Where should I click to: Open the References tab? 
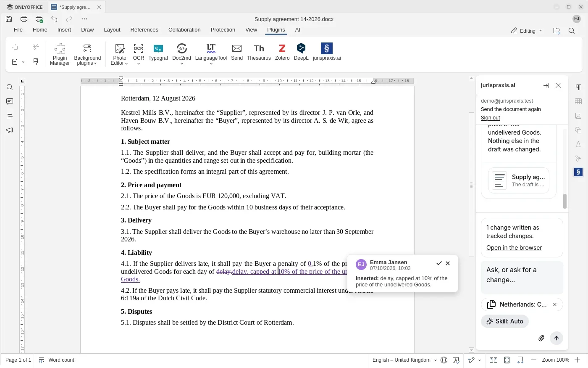pyautogui.click(x=144, y=30)
